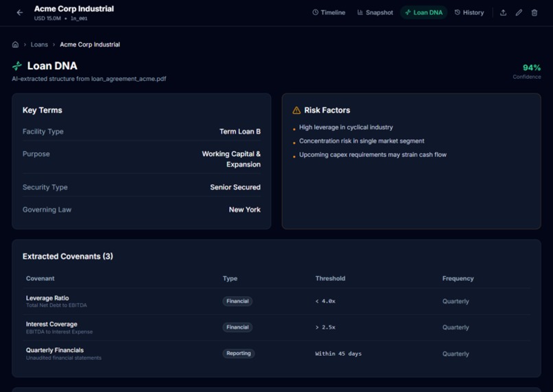Click the '< 4.0x' threshold value
This screenshot has height=392, width=553.
pos(325,301)
